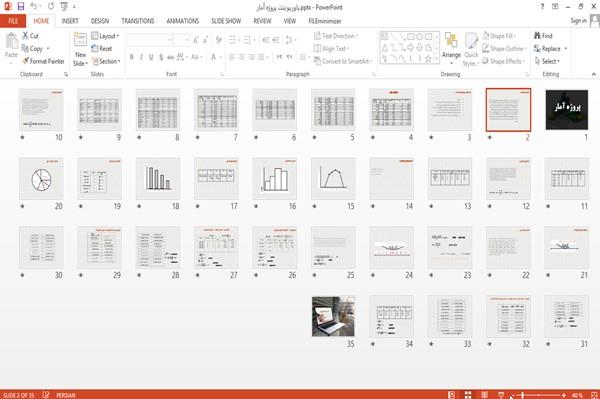
Task: Select slide 35 laptop photo thumbnail
Action: pyautogui.click(x=333, y=316)
